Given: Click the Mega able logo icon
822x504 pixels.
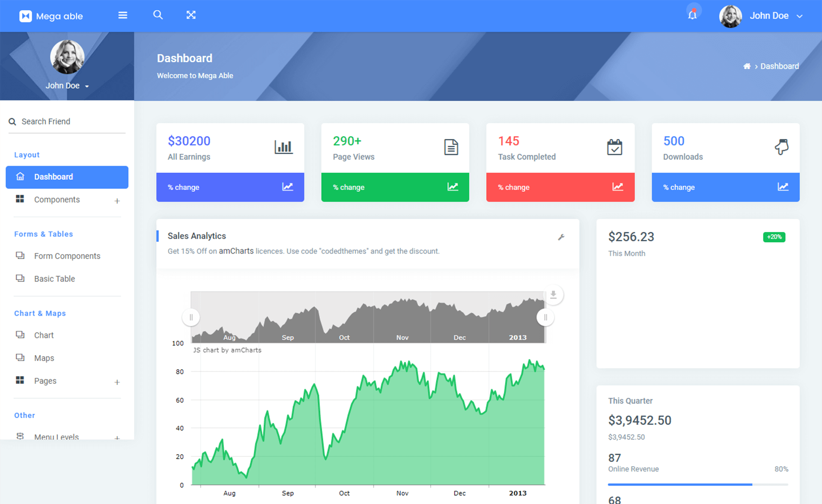Looking at the screenshot, I should pos(26,16).
